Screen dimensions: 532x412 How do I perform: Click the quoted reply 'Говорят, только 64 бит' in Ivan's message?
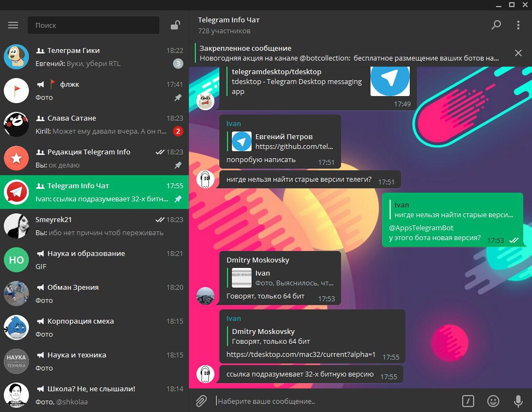[271, 341]
